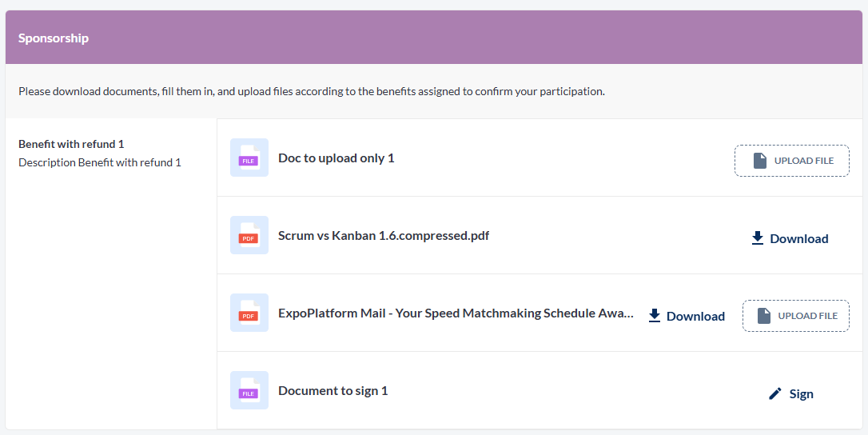Click the page icon in the first Upload File button
The height and width of the screenshot is (435, 868).
pyautogui.click(x=760, y=161)
